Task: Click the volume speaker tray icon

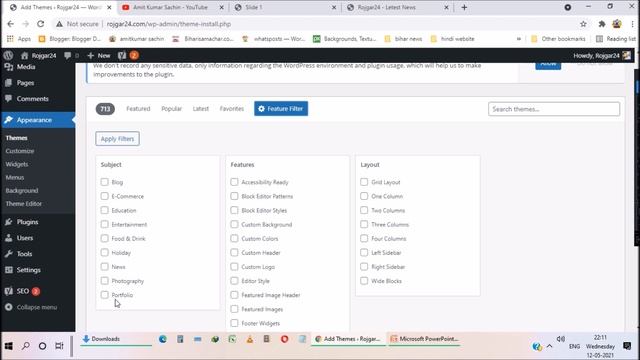Action: (561, 339)
